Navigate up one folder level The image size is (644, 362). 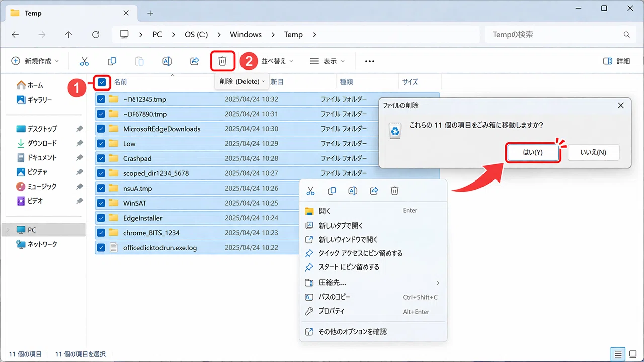[69, 35]
